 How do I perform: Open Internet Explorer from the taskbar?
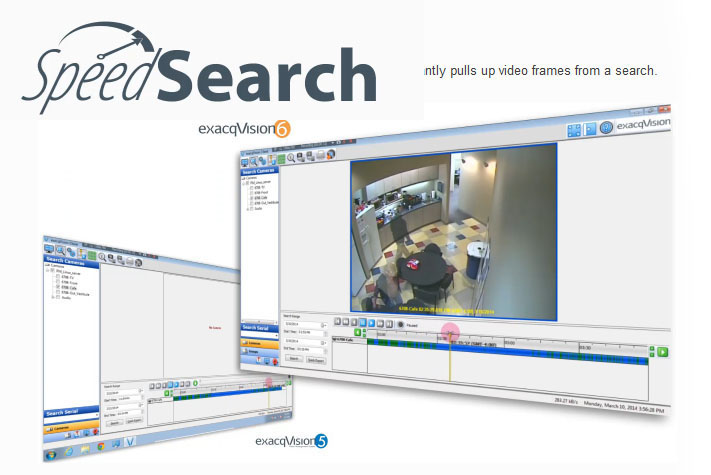tap(68, 452)
